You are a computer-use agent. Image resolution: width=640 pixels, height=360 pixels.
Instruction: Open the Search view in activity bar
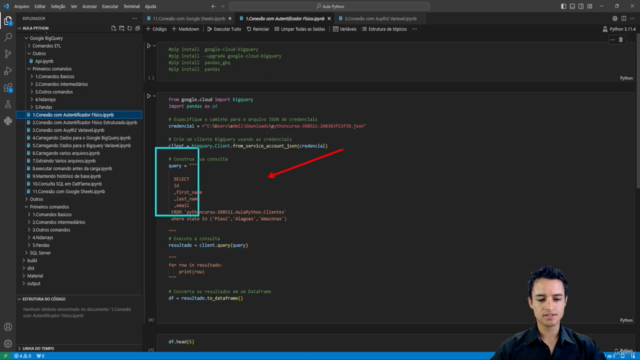(x=8, y=37)
